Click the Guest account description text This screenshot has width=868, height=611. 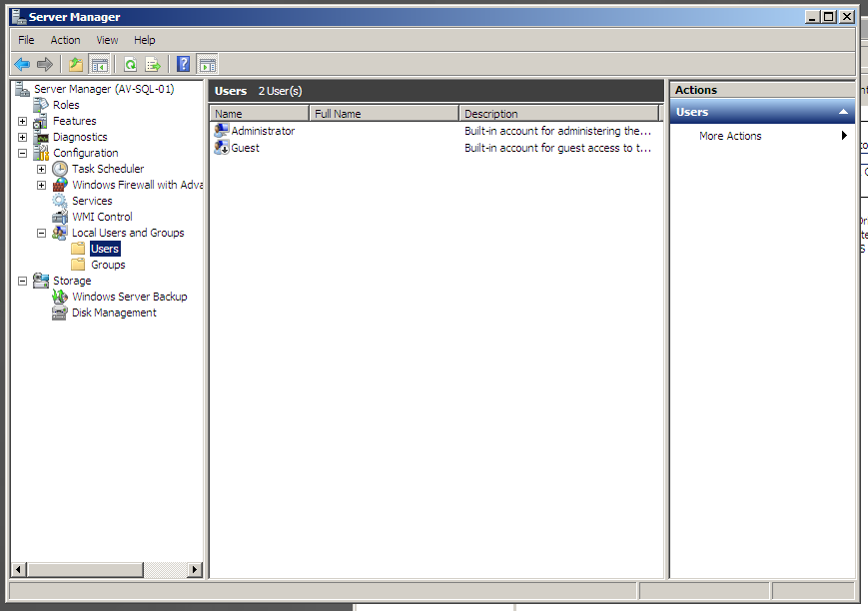(x=558, y=148)
